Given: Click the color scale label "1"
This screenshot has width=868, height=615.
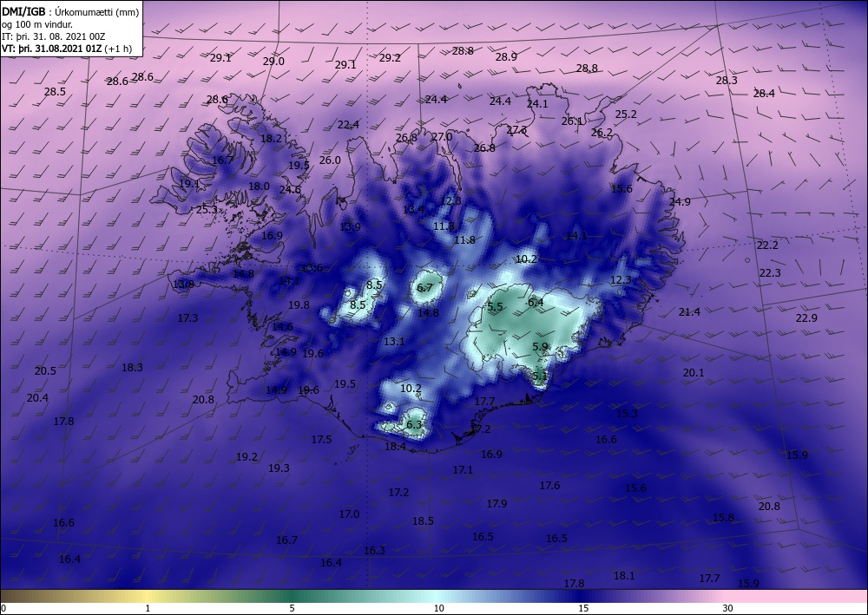Looking at the screenshot, I should point(148,608).
